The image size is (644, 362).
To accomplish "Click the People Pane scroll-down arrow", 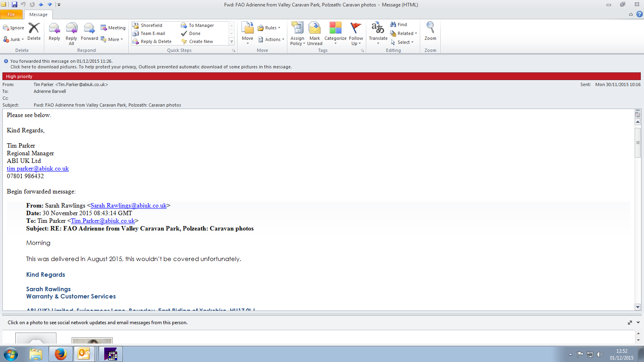I will pyautogui.click(x=638, y=340).
